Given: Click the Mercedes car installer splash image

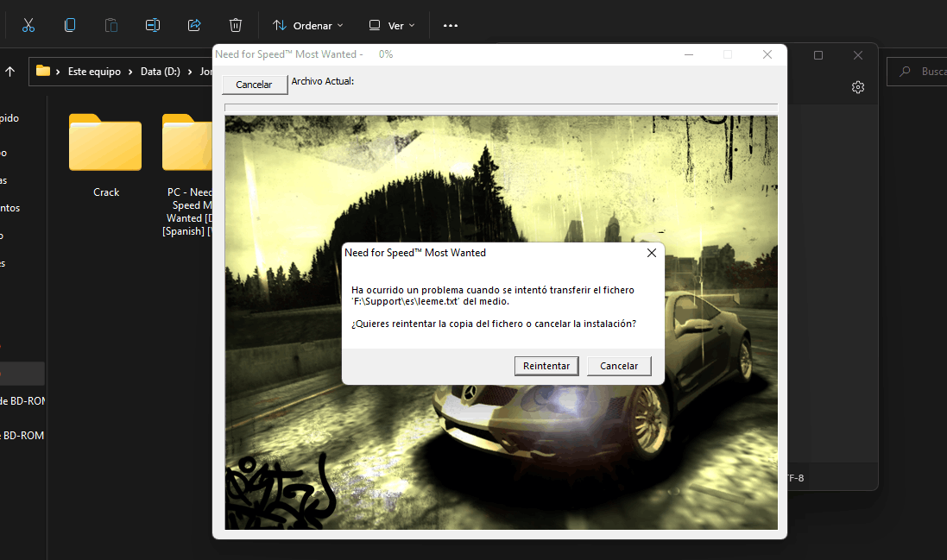Looking at the screenshot, I should click(x=501, y=322).
